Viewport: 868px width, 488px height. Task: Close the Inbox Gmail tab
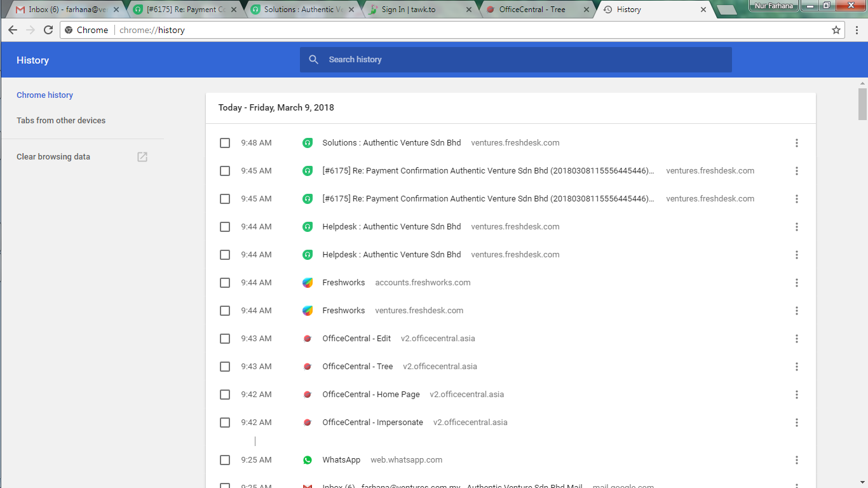(x=116, y=10)
